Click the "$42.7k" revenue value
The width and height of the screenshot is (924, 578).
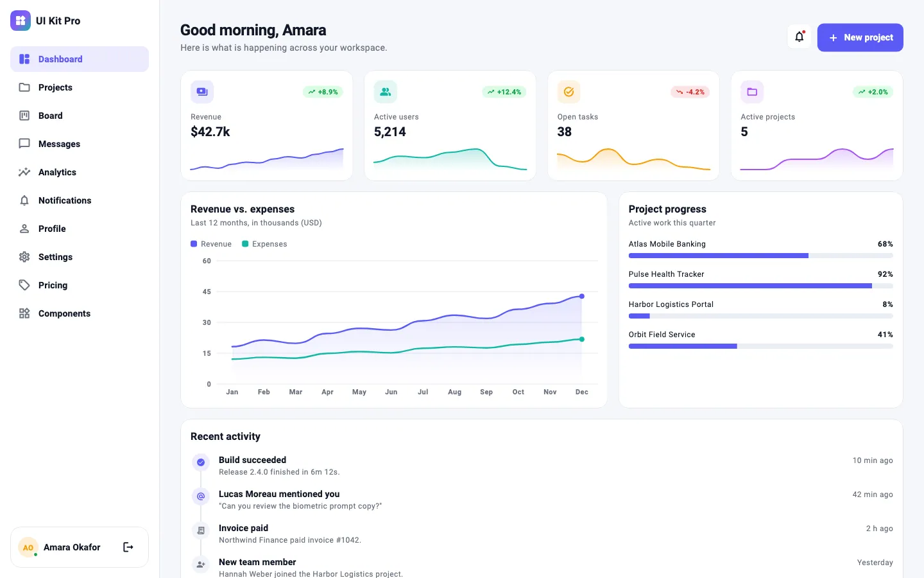pos(210,132)
